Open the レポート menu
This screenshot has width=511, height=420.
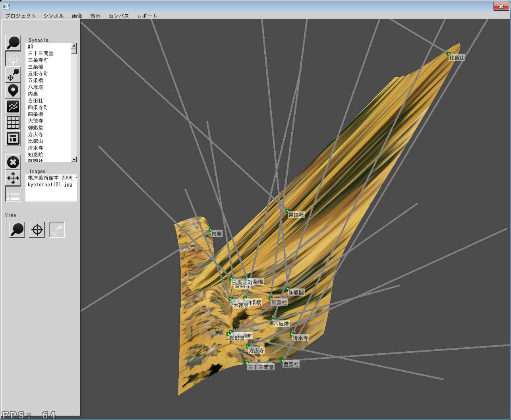click(x=147, y=16)
